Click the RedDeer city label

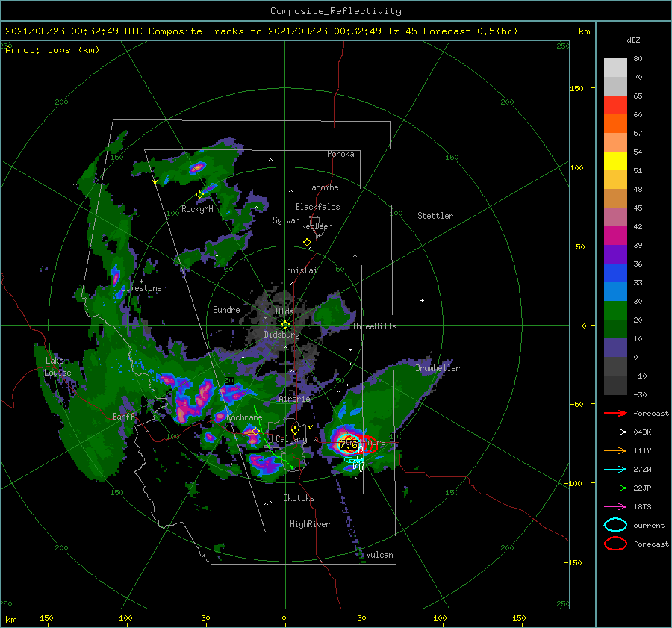[317, 226]
